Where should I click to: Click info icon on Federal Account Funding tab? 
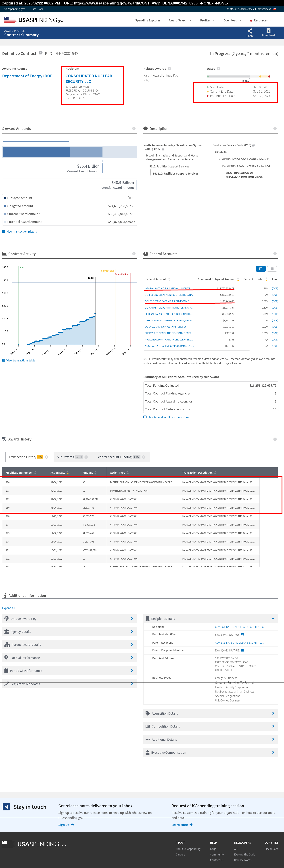click(144, 457)
